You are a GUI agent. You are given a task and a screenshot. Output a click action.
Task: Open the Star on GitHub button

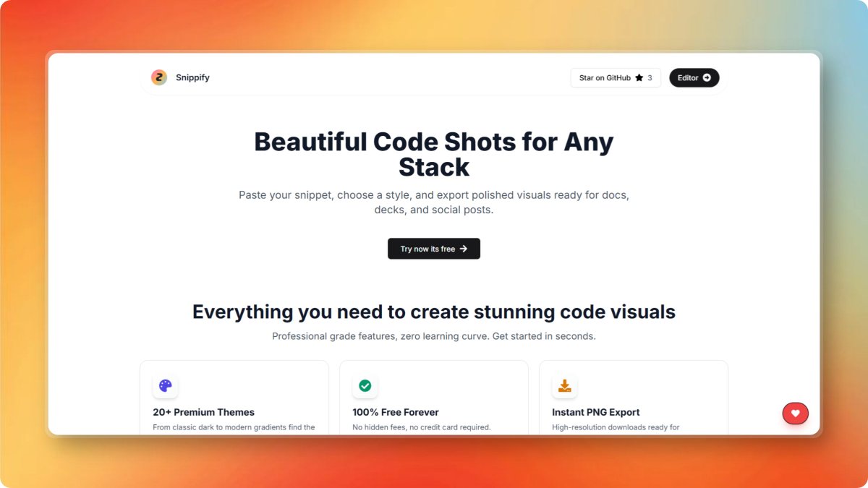click(x=616, y=77)
